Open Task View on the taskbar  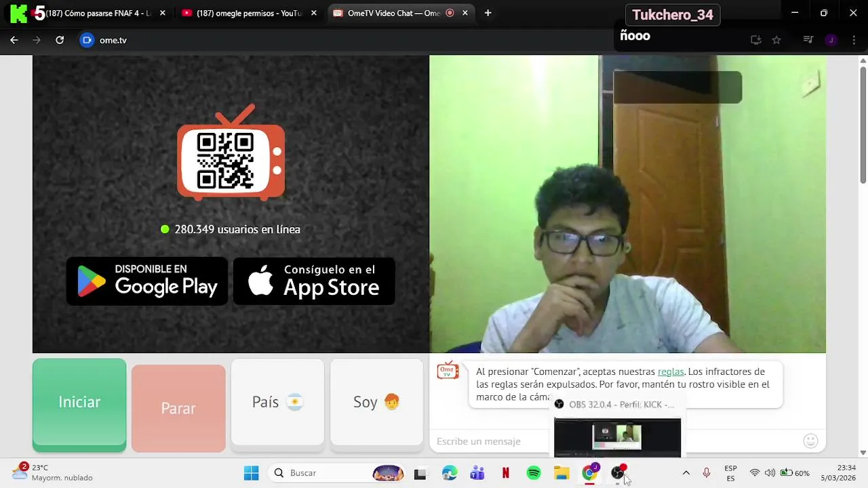(420, 473)
